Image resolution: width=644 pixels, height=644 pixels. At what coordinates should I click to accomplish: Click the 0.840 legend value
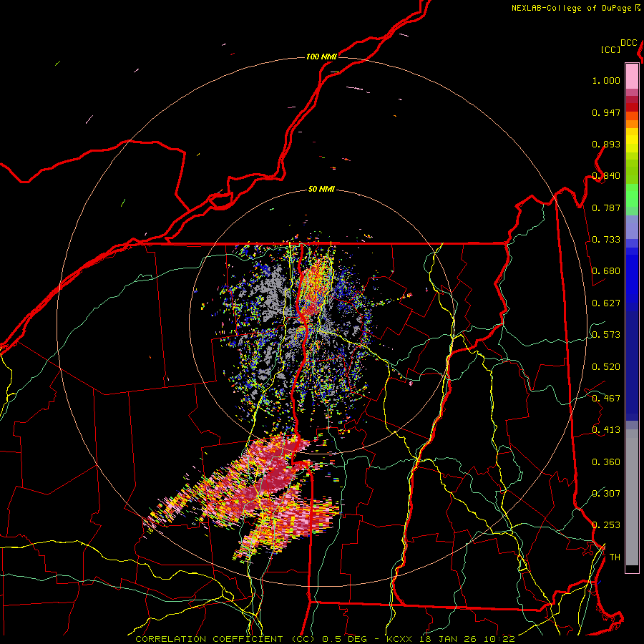pos(606,176)
